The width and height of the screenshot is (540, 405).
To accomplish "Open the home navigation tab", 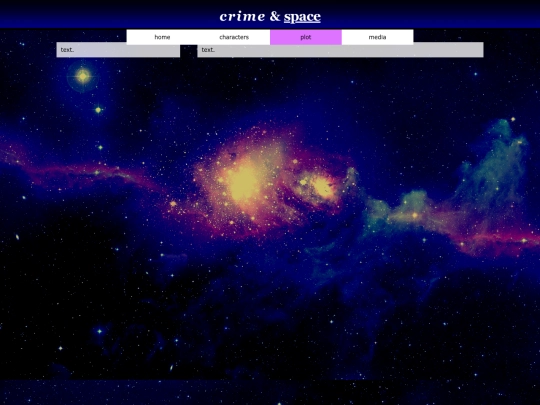I will point(162,37).
